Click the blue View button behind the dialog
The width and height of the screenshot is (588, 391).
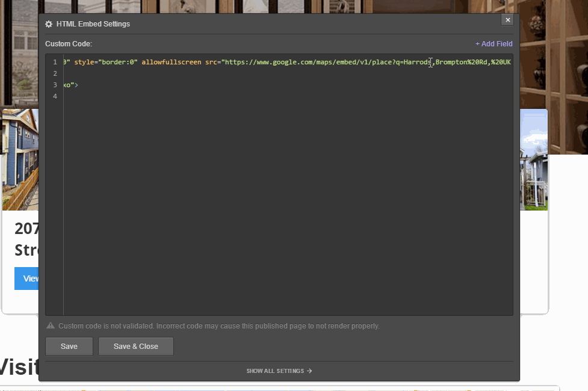(x=26, y=278)
